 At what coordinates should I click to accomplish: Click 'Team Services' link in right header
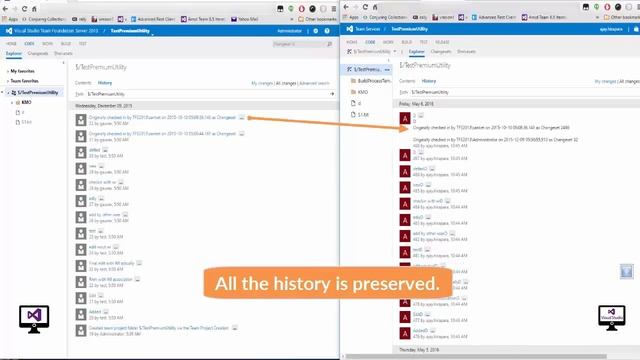coord(367,29)
